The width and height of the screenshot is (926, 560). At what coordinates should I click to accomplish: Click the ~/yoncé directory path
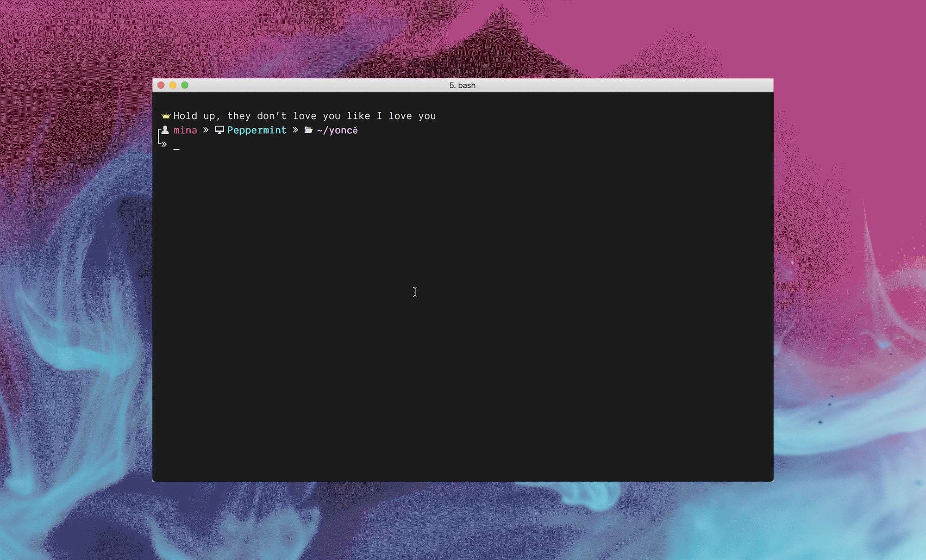tap(338, 131)
